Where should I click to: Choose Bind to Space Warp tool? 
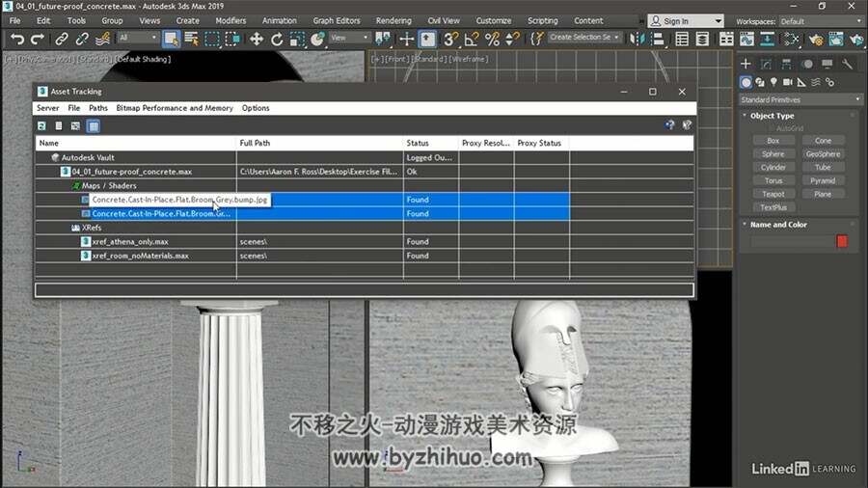click(102, 40)
